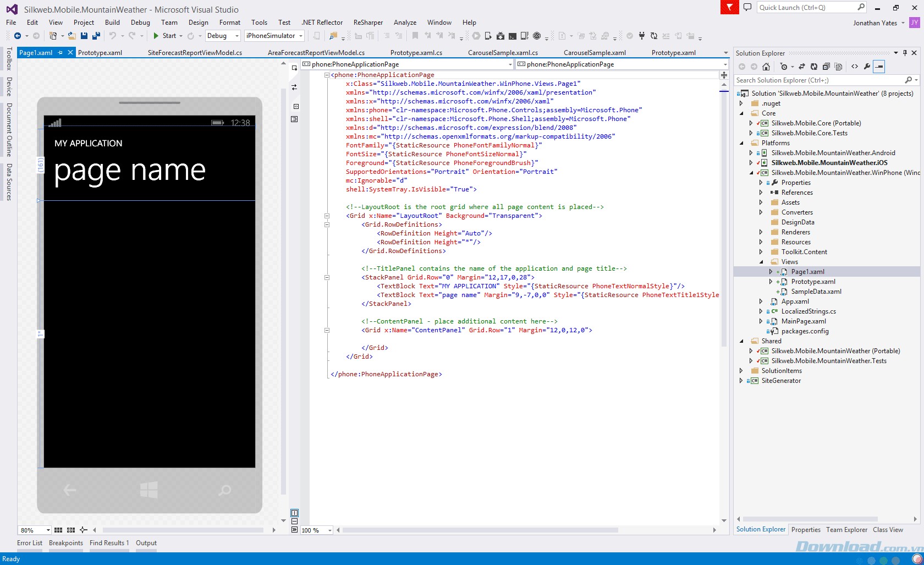The image size is (924, 565).
Task: Click the New Project toolbar icon
Action: pos(53,36)
